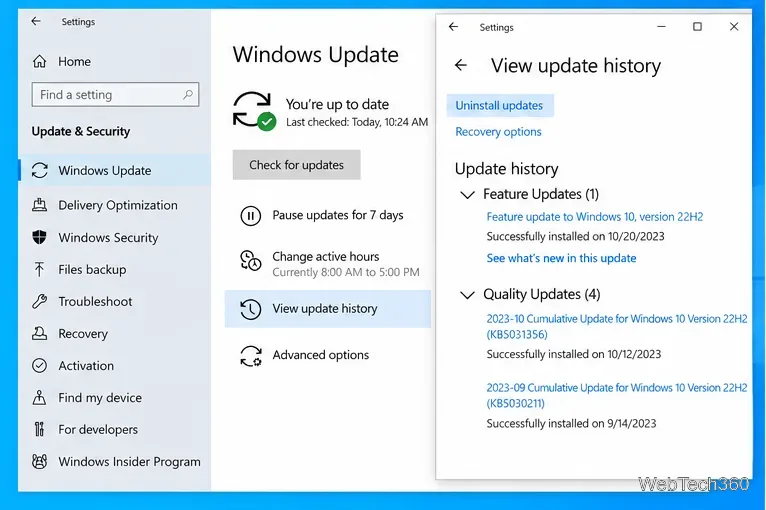Viewport: 766px width, 510px height.
Task: Collapse the Feature Updates (1) section
Action: pyautogui.click(x=468, y=195)
